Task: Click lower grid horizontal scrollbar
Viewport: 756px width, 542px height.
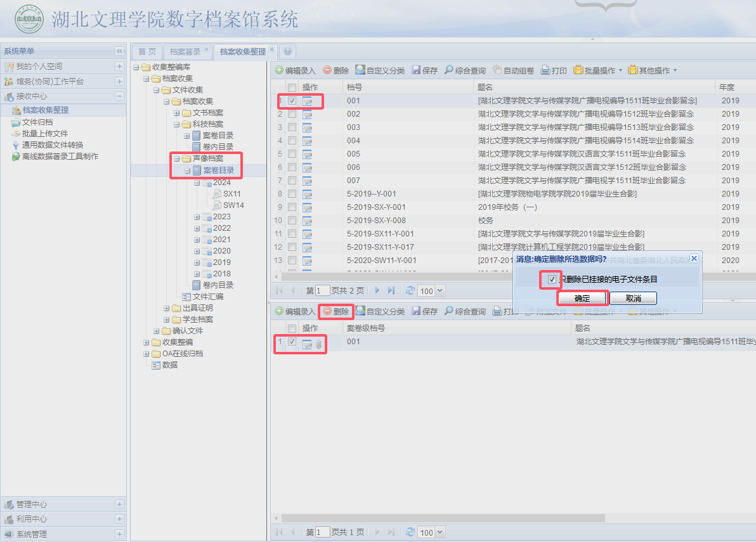Action: click(443, 518)
